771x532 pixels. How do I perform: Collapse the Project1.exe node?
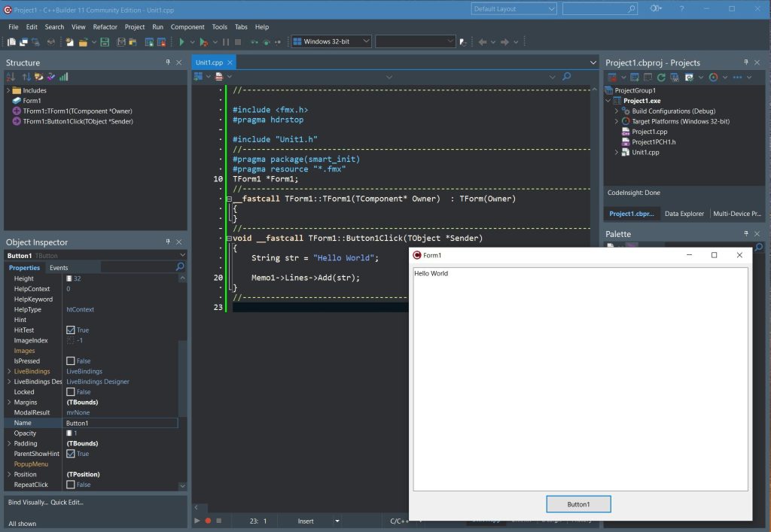(x=608, y=101)
